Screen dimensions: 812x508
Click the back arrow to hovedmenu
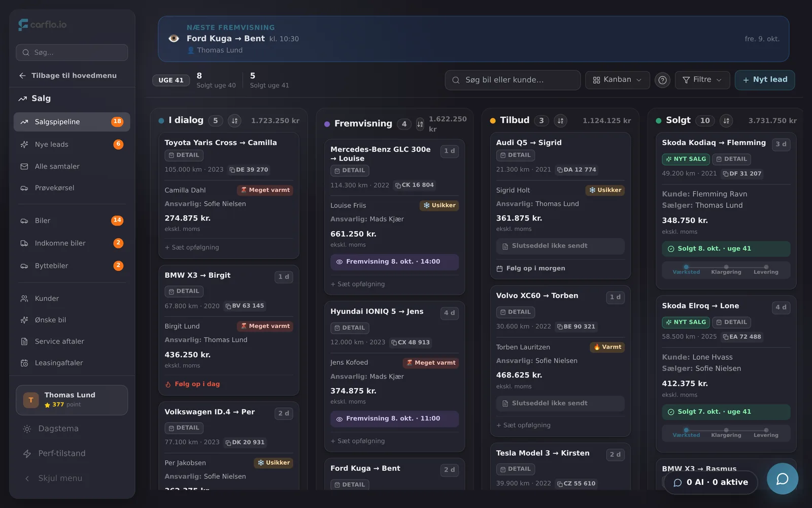click(x=22, y=75)
